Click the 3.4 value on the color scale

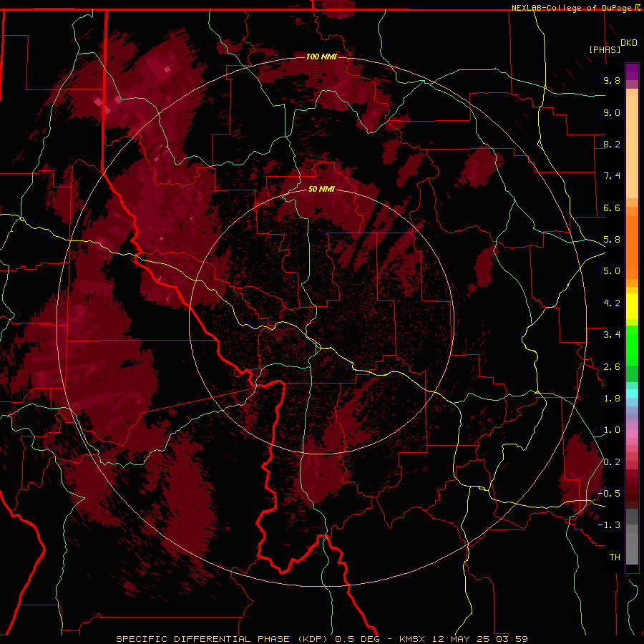(x=612, y=335)
